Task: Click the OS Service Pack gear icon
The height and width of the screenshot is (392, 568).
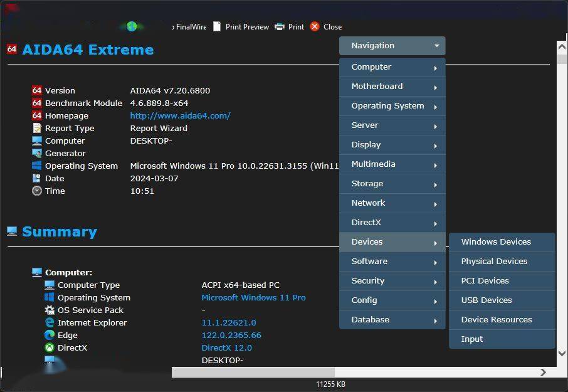Action: 50,310
